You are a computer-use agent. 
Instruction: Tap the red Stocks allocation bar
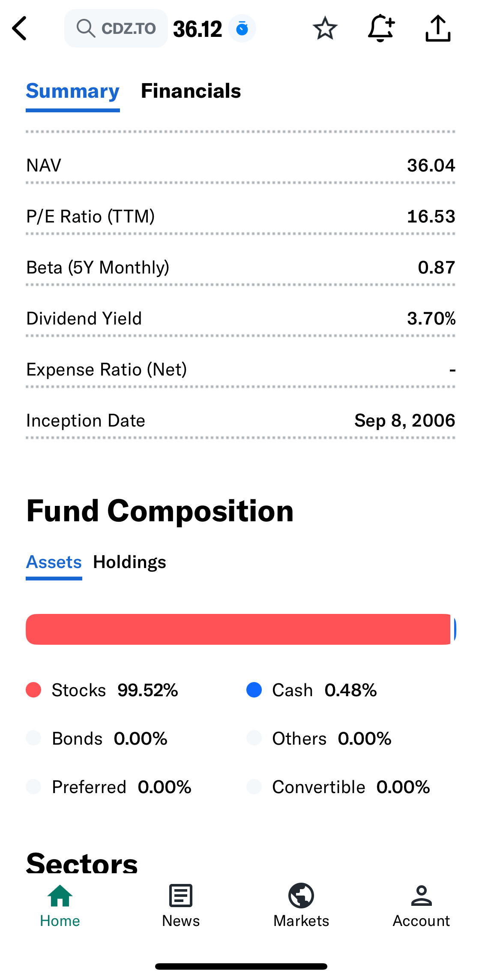(x=238, y=629)
